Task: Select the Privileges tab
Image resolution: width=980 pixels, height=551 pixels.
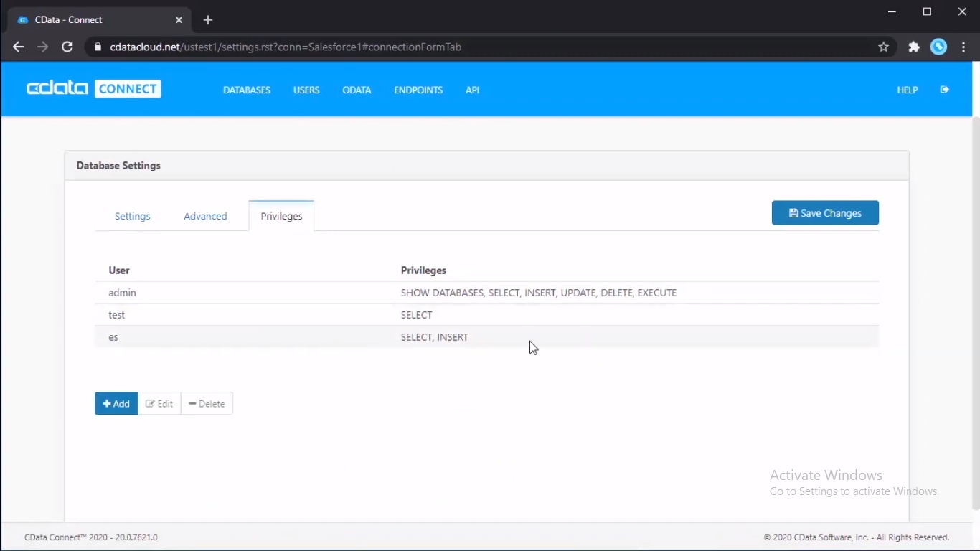Action: [x=281, y=216]
